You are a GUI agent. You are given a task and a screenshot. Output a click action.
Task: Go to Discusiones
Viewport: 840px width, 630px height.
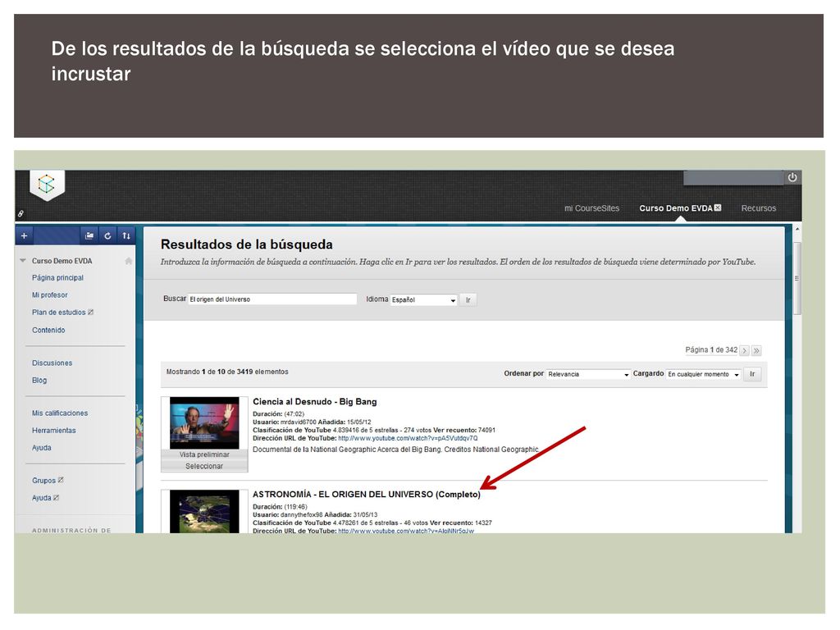[x=52, y=363]
